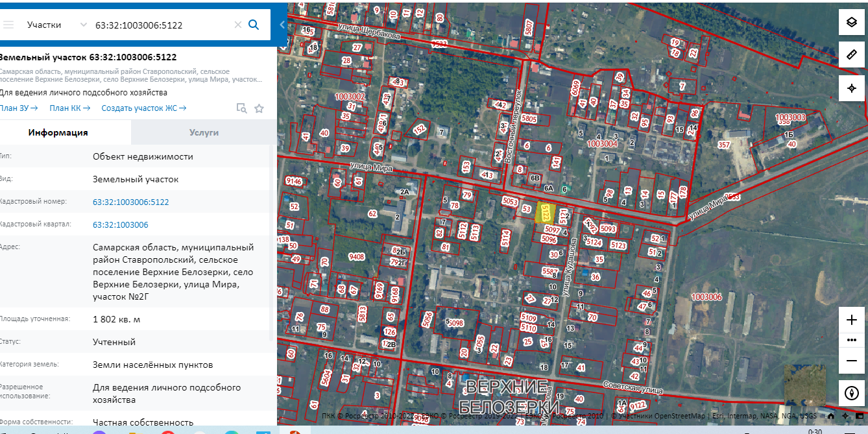
Task: Zoom in with the plus button
Action: coord(852,320)
